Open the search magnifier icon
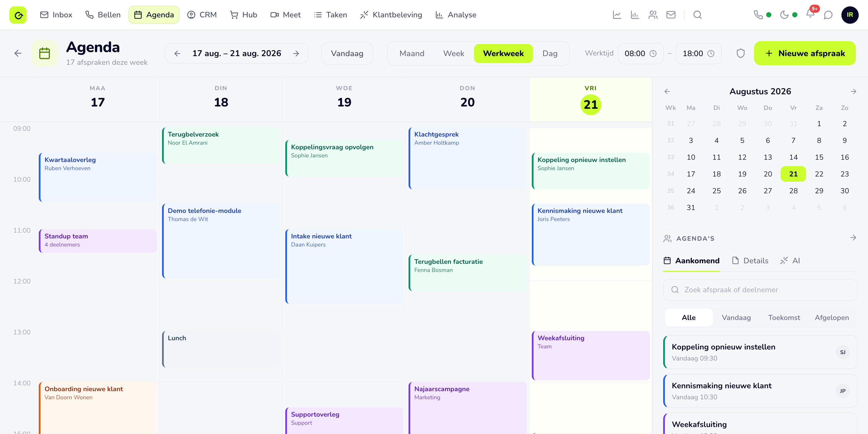 click(698, 15)
